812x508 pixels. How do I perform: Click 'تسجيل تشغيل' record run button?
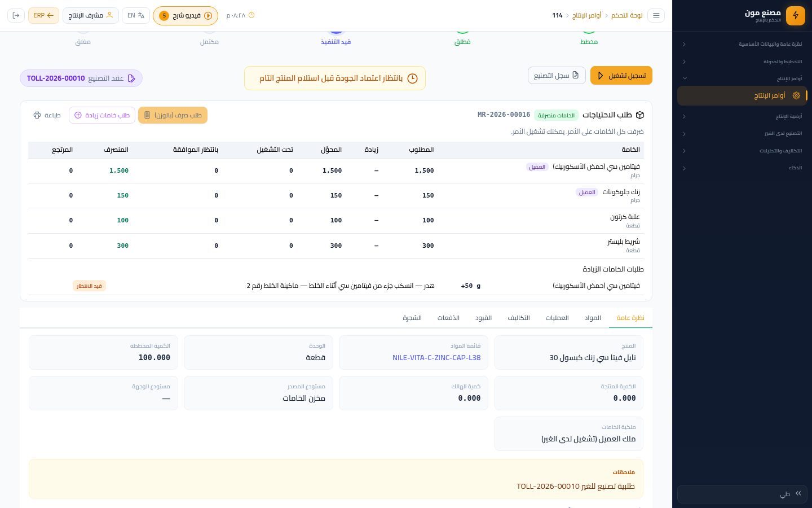pos(621,76)
